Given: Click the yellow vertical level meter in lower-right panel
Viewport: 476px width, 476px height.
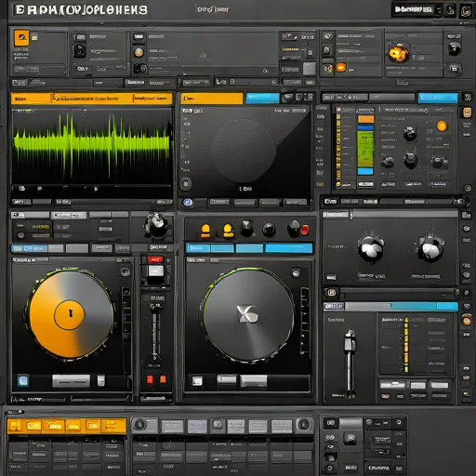Looking at the screenshot, I should [x=406, y=345].
